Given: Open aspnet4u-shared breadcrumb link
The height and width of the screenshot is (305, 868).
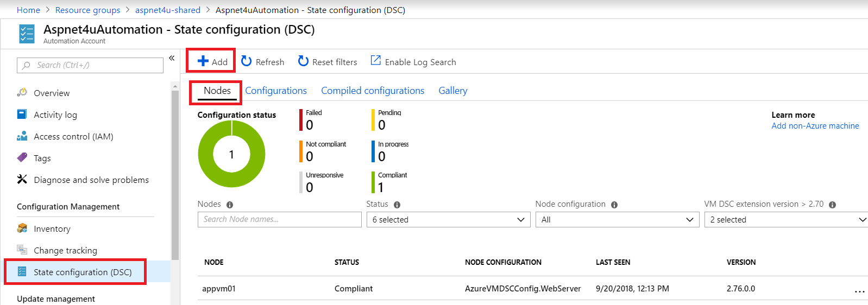Looking at the screenshot, I should pyautogui.click(x=168, y=10).
